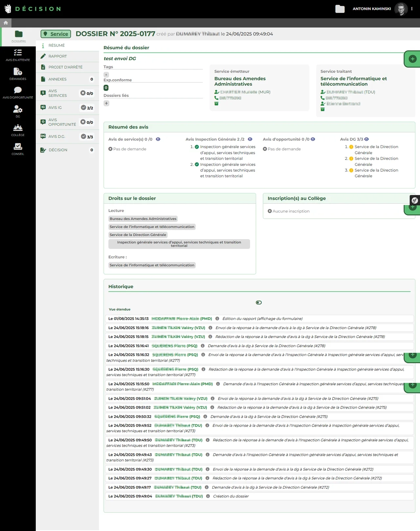Open the Collège sidebar section
The image size is (420, 531).
pyautogui.click(x=18, y=130)
